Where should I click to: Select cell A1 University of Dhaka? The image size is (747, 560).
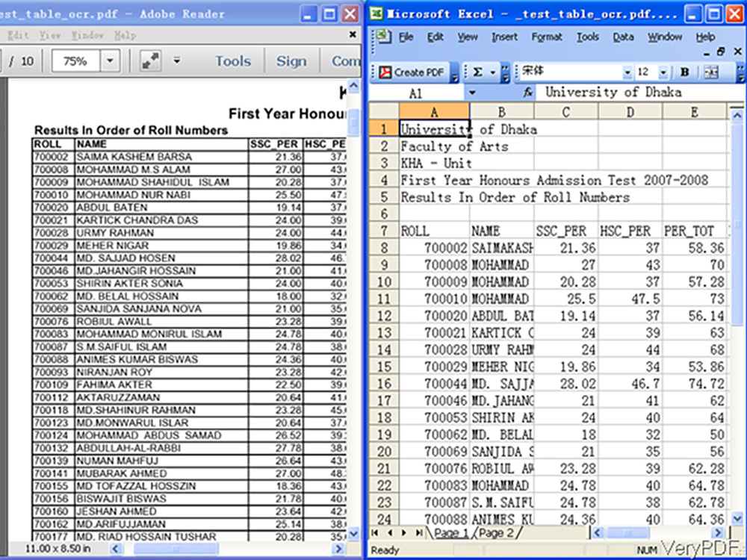(434, 129)
